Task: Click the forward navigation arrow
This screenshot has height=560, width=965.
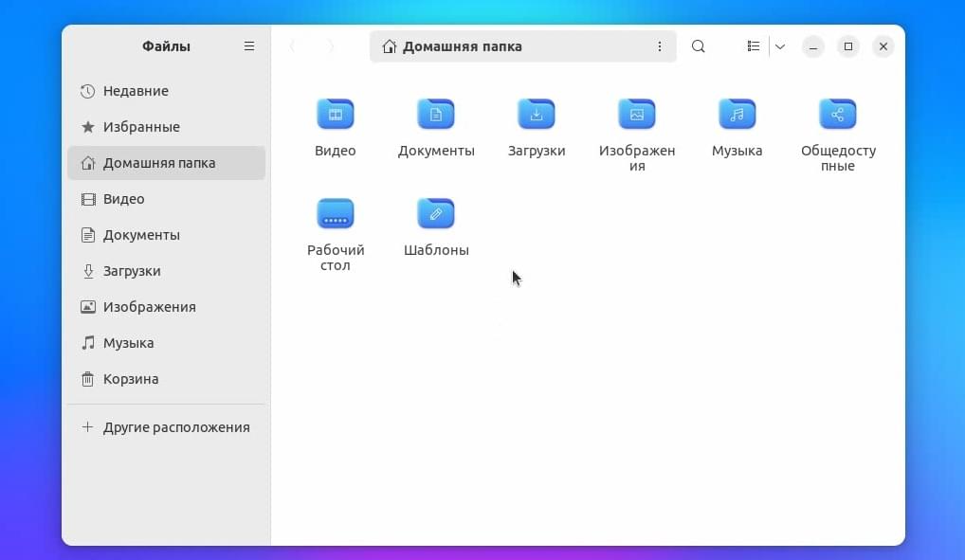Action: pos(331,46)
